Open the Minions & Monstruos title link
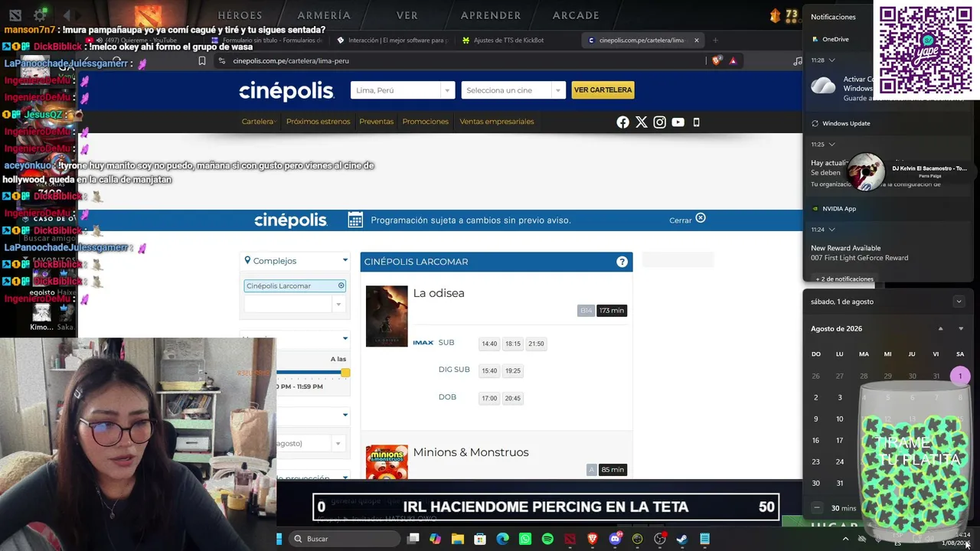 (471, 452)
